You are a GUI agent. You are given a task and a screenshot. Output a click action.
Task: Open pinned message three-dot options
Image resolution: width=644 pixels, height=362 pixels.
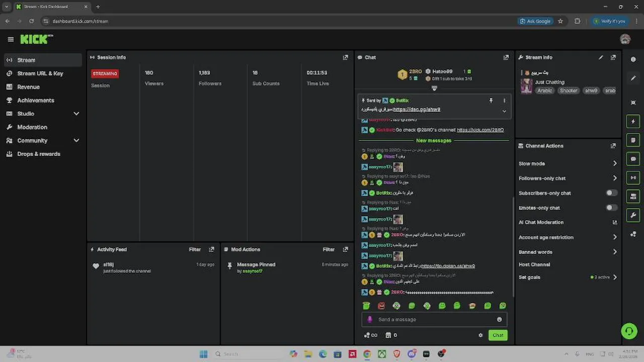pos(504,101)
